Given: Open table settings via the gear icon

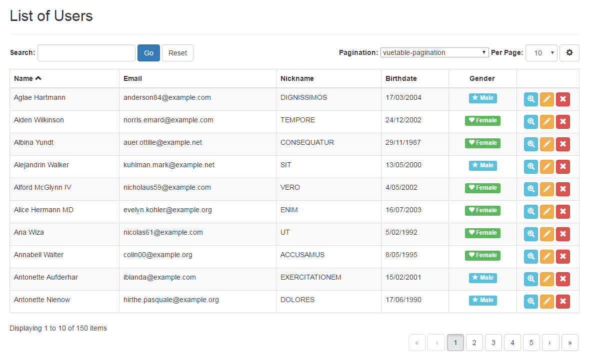Looking at the screenshot, I should pyautogui.click(x=569, y=52).
